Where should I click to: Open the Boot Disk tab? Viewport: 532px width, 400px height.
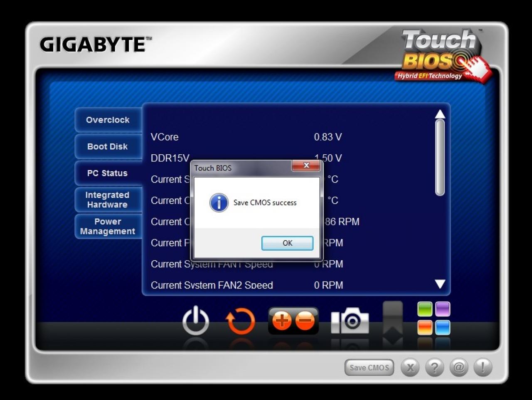point(108,146)
